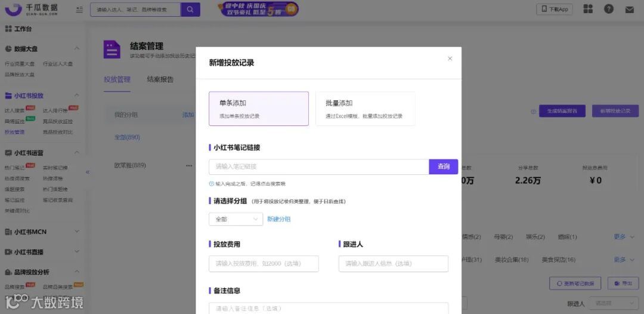Click the 品牌投放分析 icon
This screenshot has width=644, height=314.
pos(8,272)
